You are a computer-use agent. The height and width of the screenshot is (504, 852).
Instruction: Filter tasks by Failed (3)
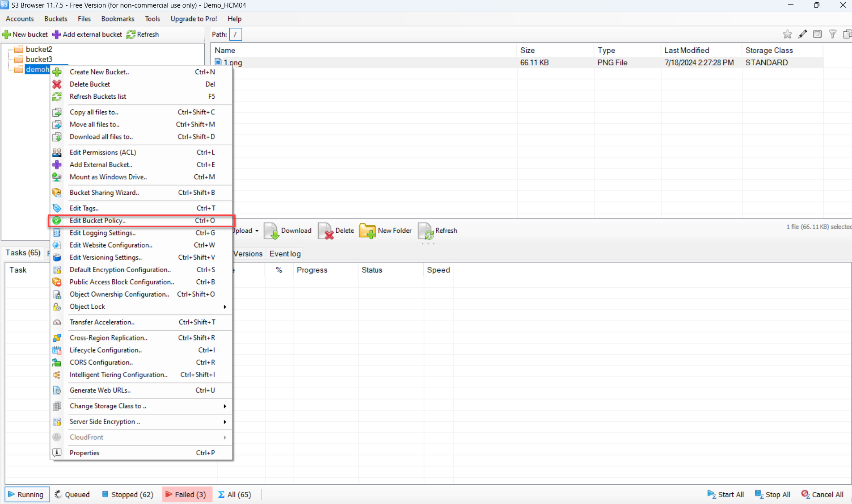[186, 494]
